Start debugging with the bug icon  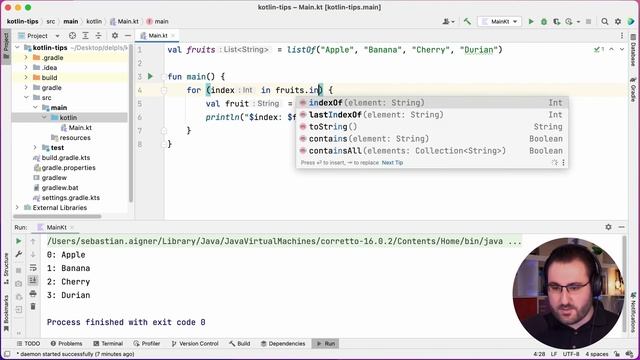(544, 22)
